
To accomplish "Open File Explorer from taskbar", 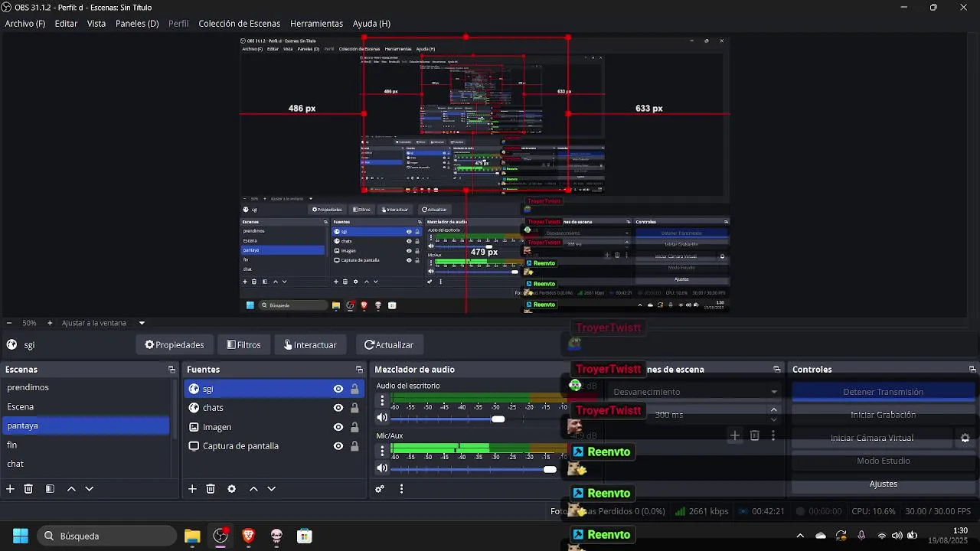I will point(192,536).
